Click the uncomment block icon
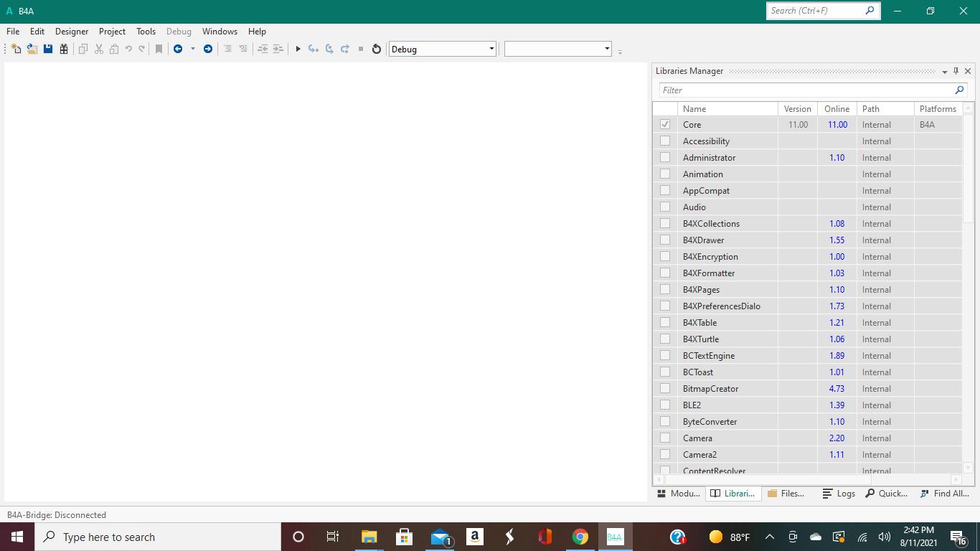This screenshot has height=551, width=980. point(243,49)
